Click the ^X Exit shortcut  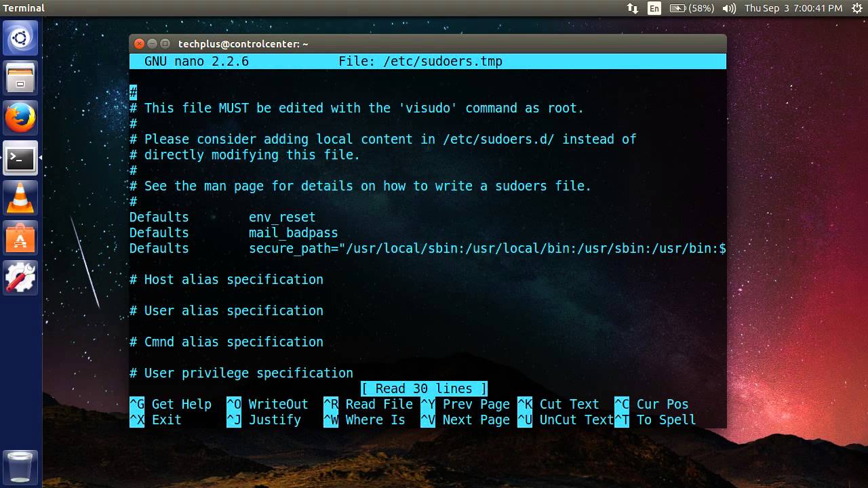pos(156,420)
